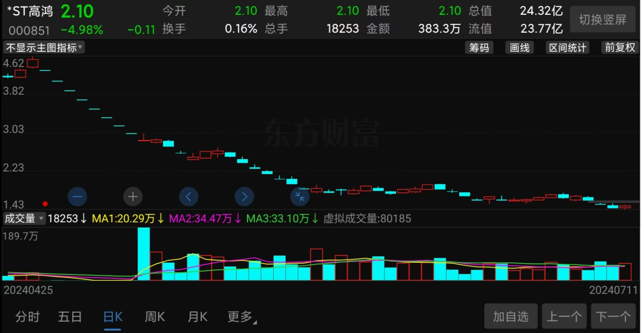Expand 更多 period options

pyautogui.click(x=242, y=316)
